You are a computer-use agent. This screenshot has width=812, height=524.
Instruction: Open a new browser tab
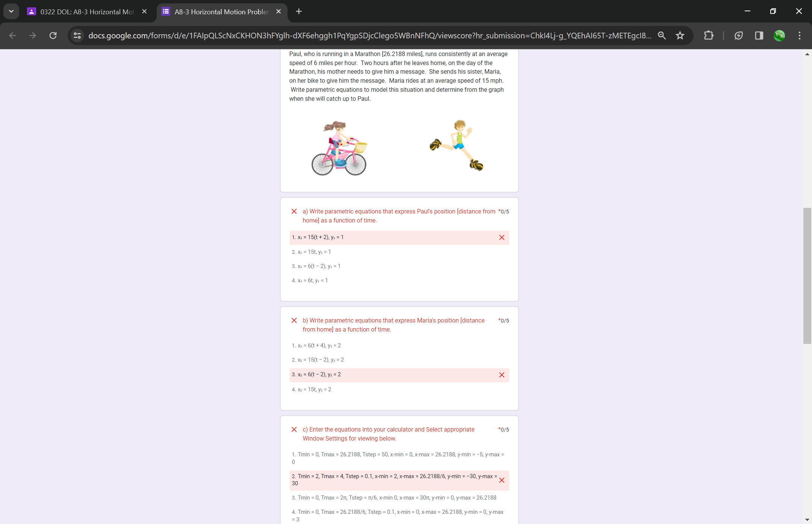298,11
